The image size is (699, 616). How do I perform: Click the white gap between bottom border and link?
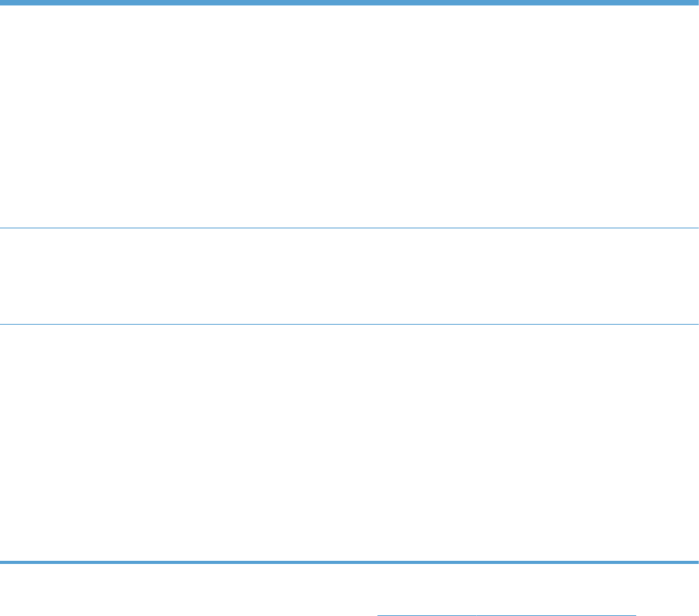point(349,586)
